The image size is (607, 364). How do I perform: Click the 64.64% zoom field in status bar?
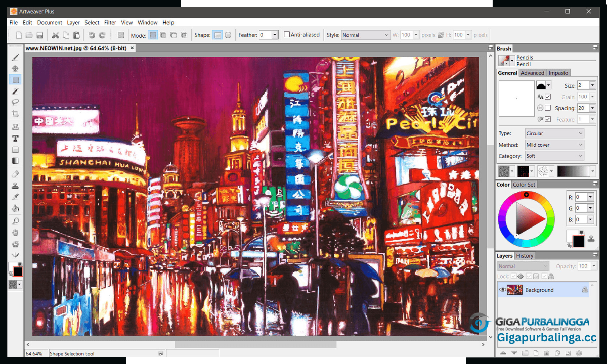pos(35,354)
